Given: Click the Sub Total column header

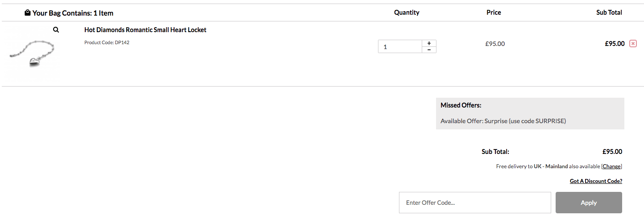Looking at the screenshot, I should 609,12.
